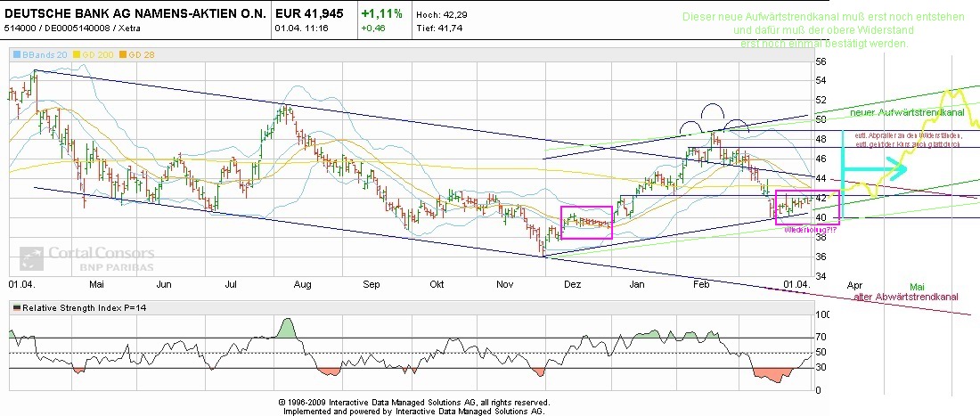
Task: Click the 48 value on the price axis
Action: click(821, 139)
